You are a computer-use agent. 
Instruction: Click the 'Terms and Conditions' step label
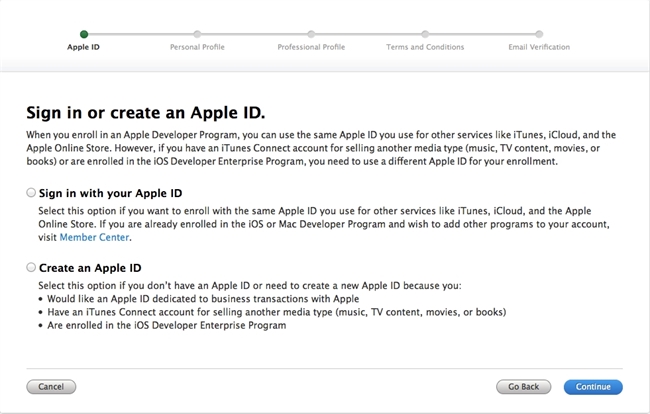coord(425,47)
